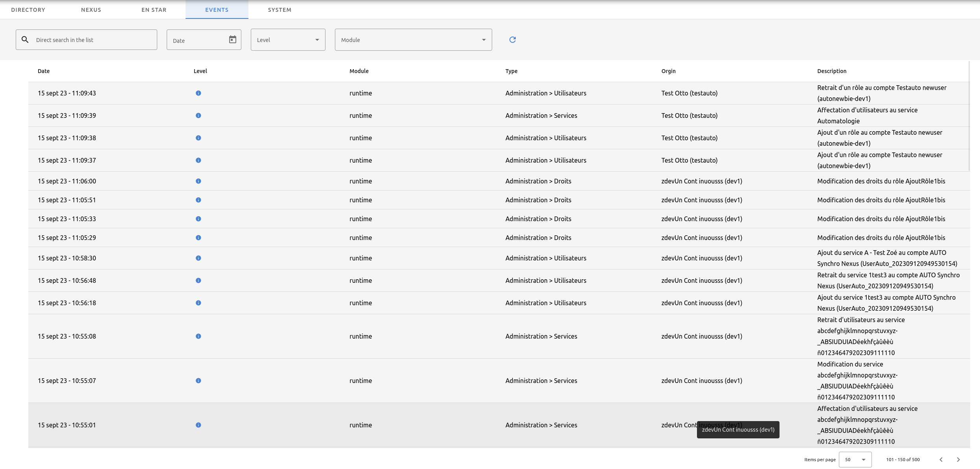Click the Date column header
The image size is (980, 469).
[44, 71]
